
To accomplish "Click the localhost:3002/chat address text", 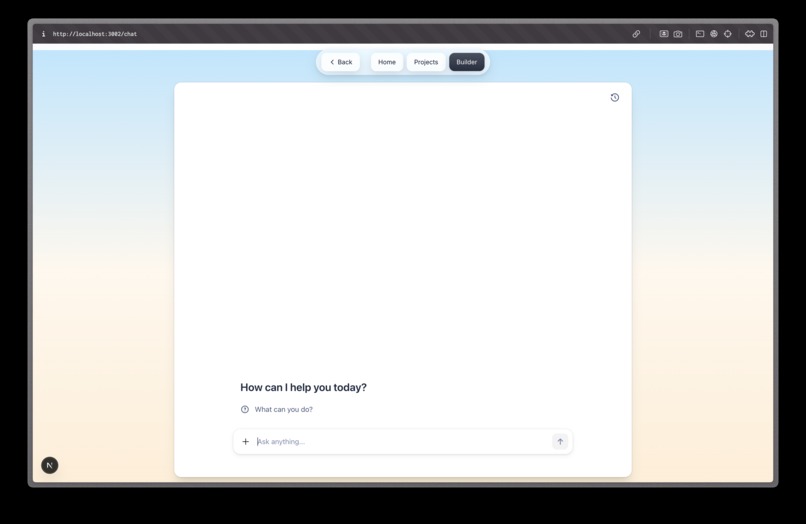I will (x=95, y=34).
